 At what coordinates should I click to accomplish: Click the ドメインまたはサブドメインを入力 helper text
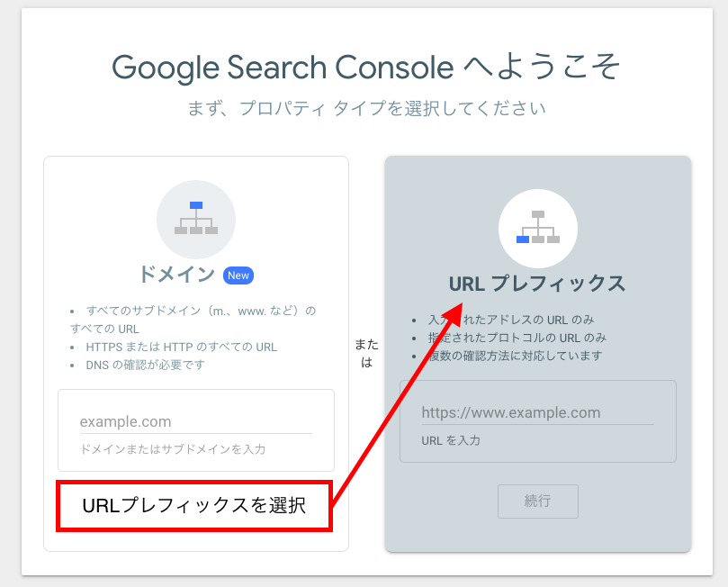[173, 449]
